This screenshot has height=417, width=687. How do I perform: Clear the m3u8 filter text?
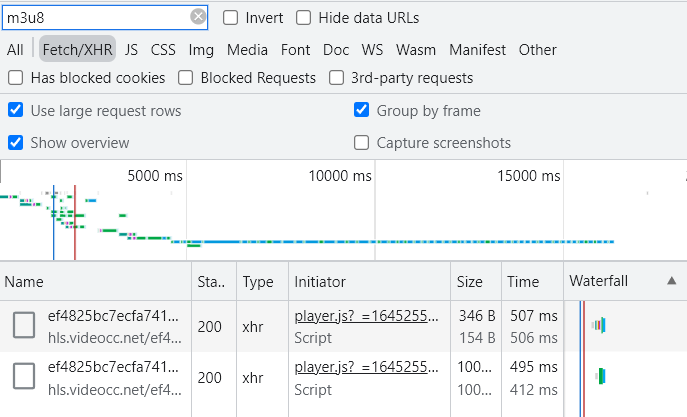click(198, 17)
